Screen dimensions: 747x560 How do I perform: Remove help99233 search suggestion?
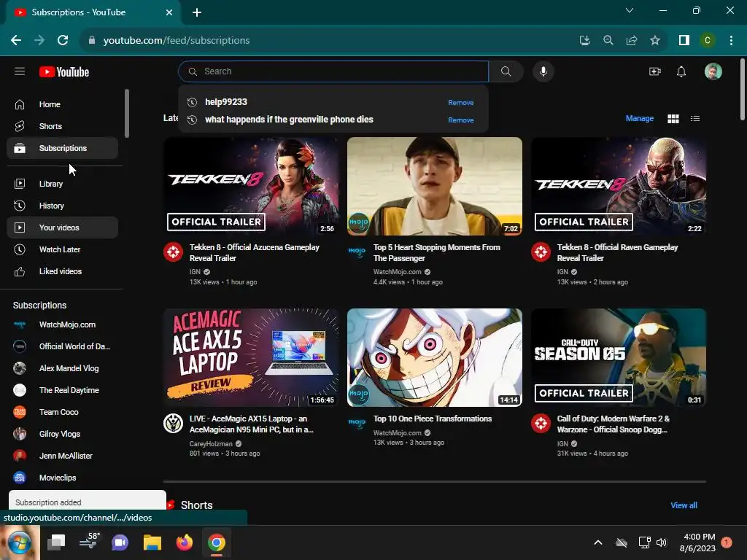[461, 102]
